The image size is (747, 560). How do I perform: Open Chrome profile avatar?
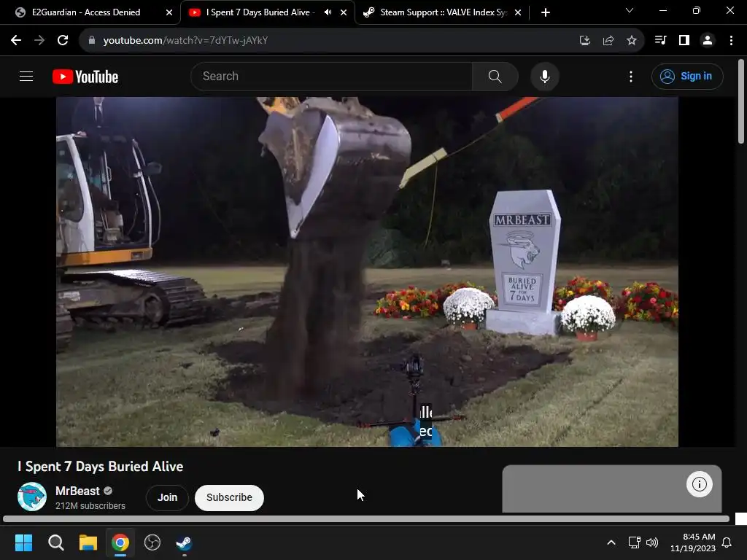point(708,41)
